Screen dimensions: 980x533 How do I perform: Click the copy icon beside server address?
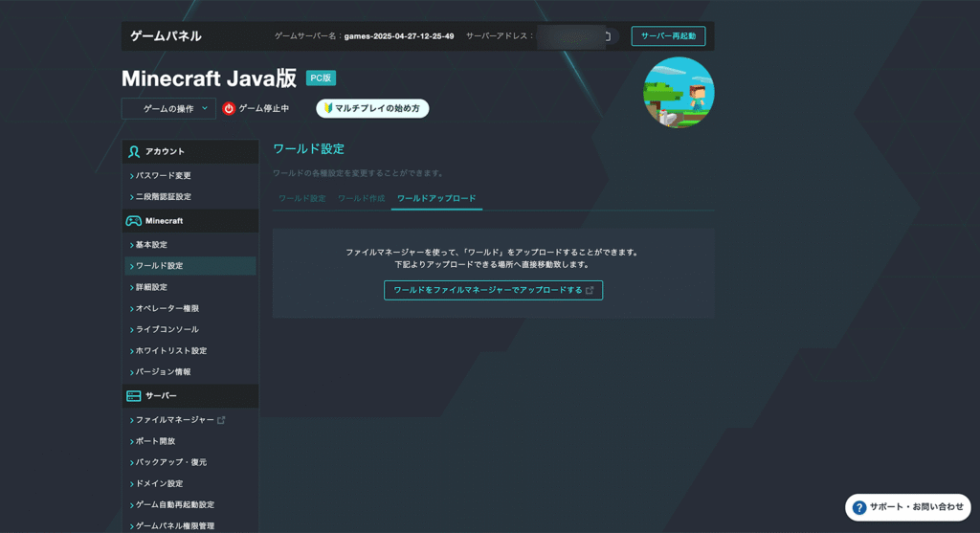[607, 36]
